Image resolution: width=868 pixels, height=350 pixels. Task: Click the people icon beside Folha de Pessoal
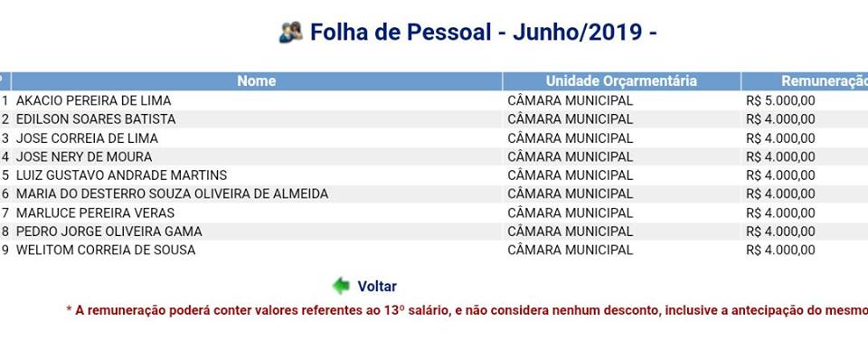tap(290, 33)
